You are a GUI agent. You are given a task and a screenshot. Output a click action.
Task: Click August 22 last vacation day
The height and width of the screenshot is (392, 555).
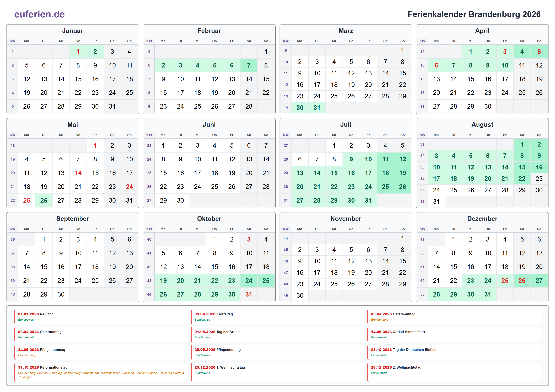coord(522,179)
